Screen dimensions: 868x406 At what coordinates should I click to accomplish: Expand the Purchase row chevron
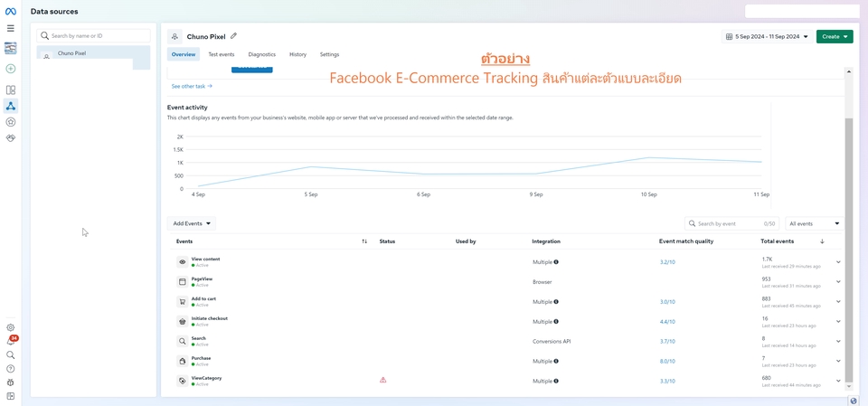coord(838,361)
